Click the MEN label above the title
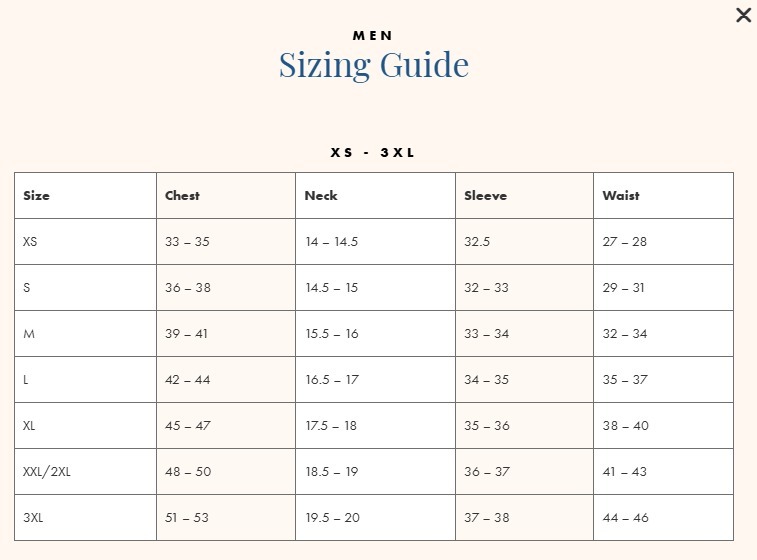The image size is (757, 560). (x=373, y=35)
